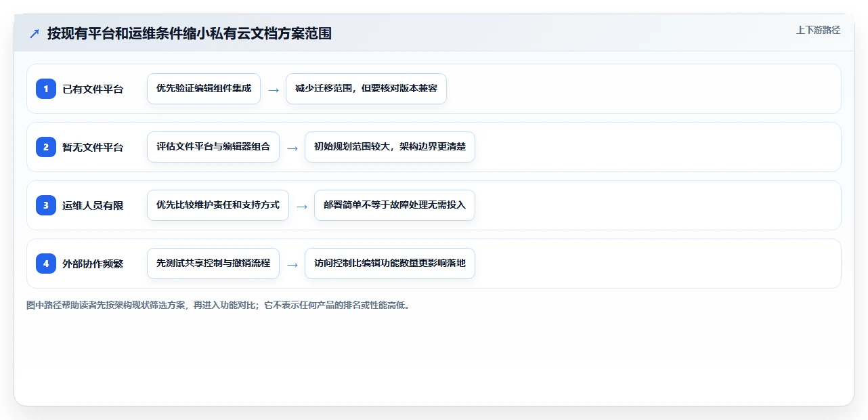Select the 已有文件平台 label
This screenshot has height=420, width=868.
tap(93, 89)
